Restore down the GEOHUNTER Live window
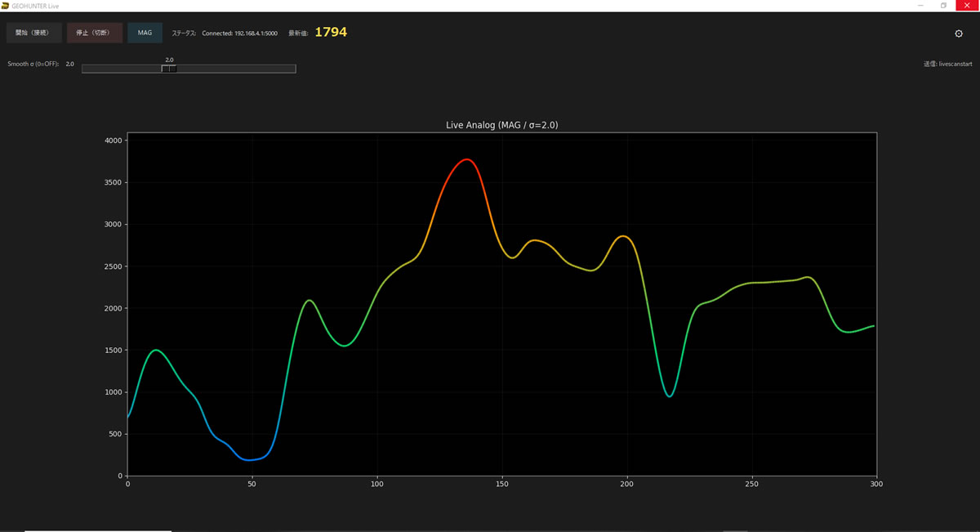Screen dimensions: 980x532 [944, 6]
